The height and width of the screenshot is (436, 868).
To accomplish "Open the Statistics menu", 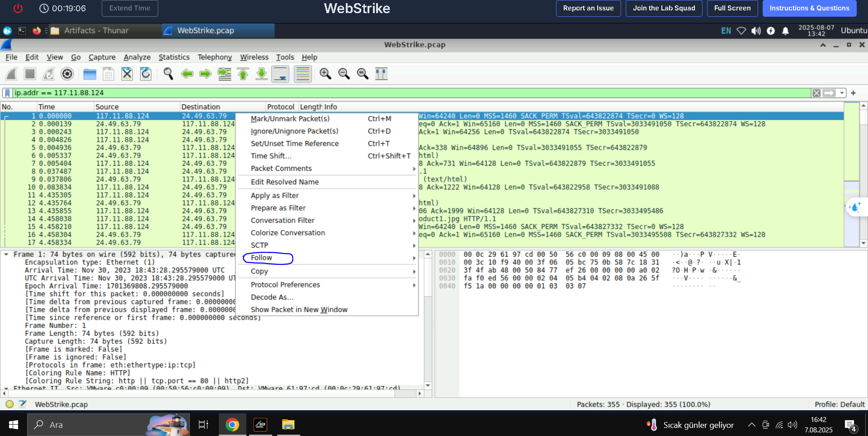I will click(x=174, y=57).
